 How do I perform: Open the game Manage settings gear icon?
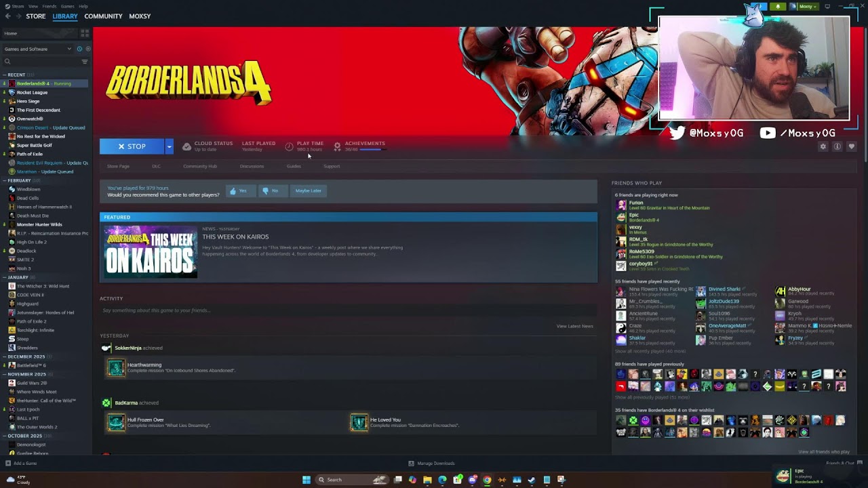click(x=823, y=146)
